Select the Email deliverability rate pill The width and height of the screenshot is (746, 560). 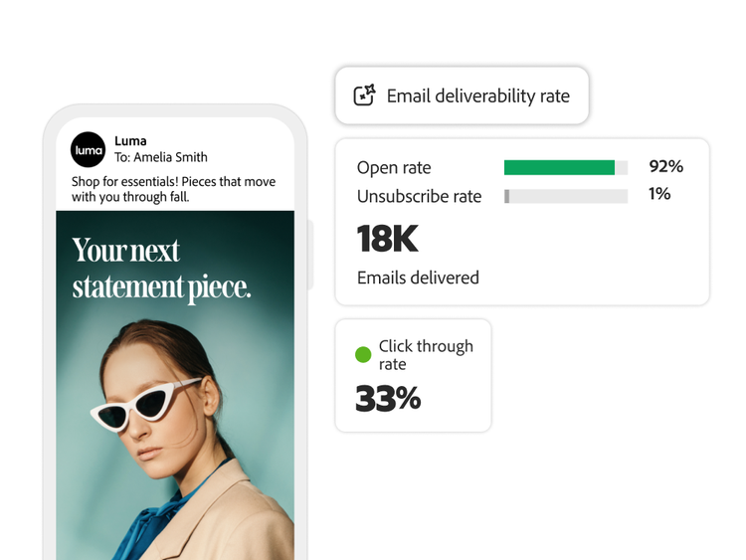[x=462, y=95]
